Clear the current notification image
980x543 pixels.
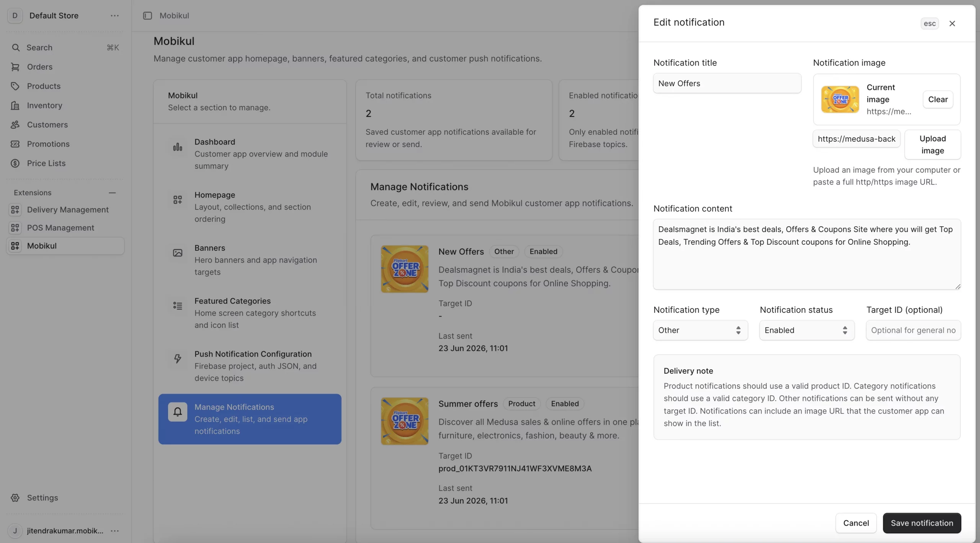click(x=938, y=99)
